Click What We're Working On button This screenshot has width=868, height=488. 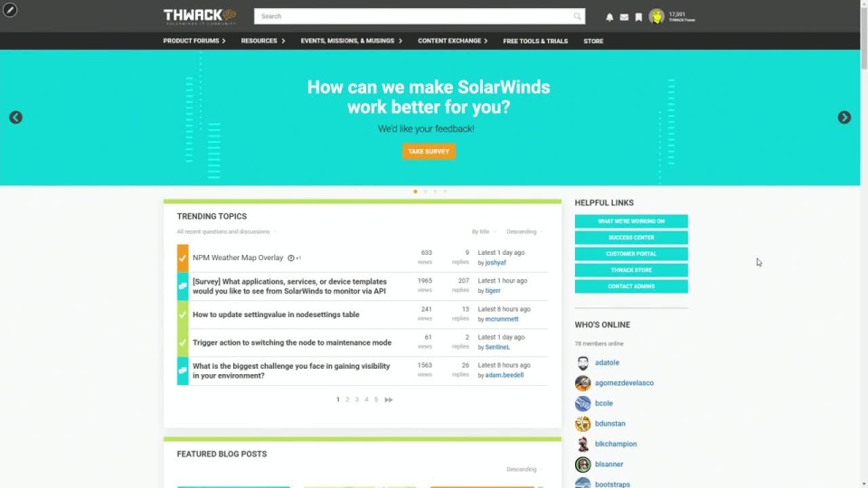(x=631, y=221)
